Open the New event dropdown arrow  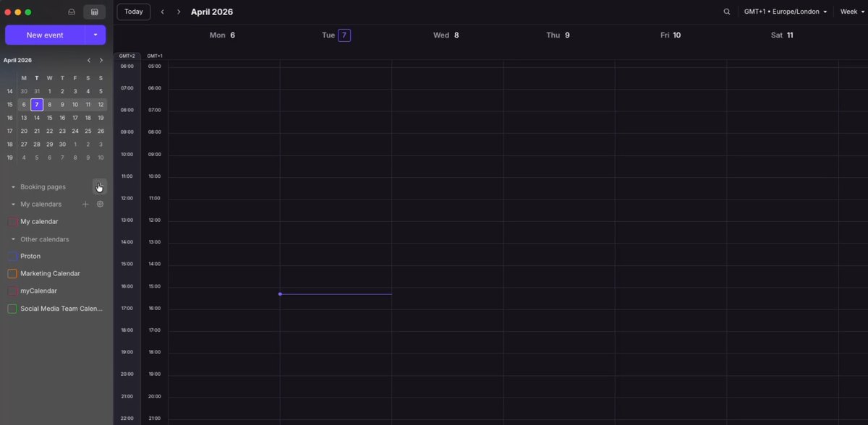click(x=95, y=35)
